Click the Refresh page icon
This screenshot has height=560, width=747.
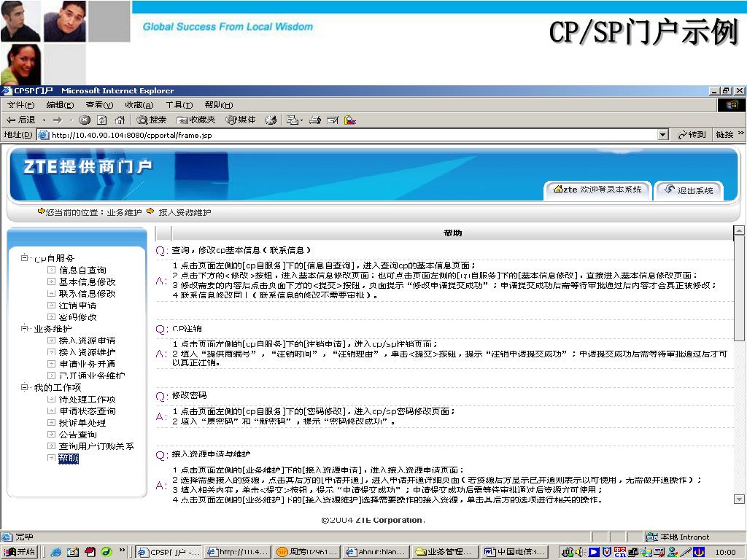coord(102,120)
